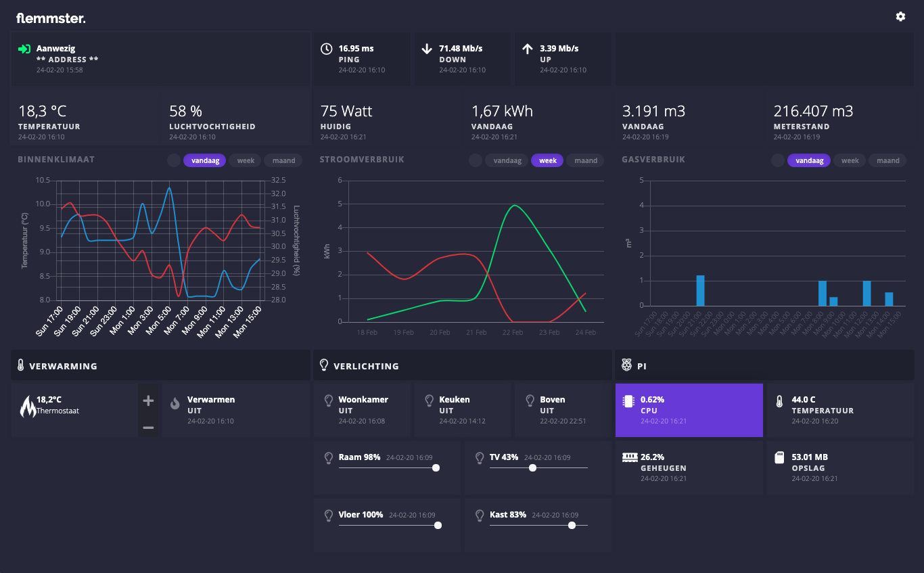Click the Sun 21:00 gas usage bar
Screen dimensions: 924x573
coord(701,290)
